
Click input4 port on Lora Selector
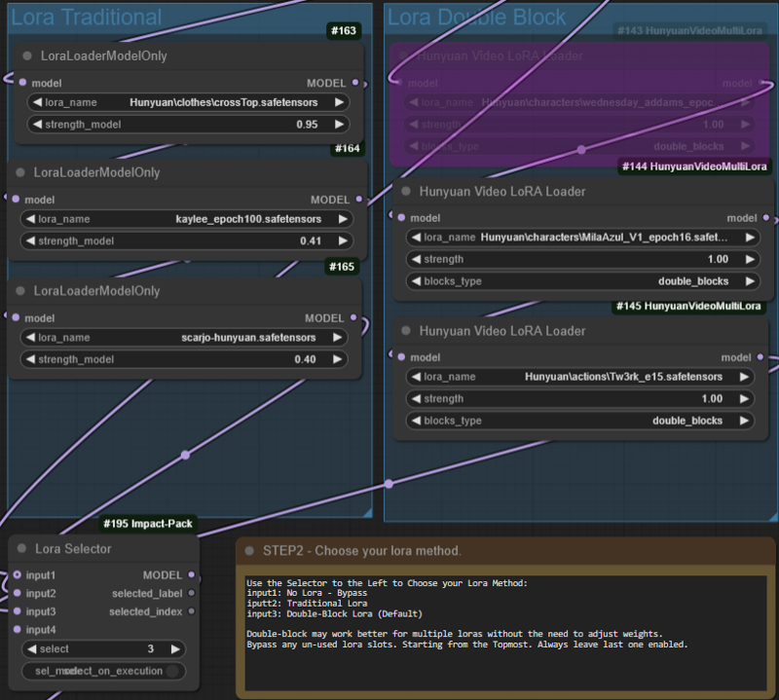tap(18, 630)
